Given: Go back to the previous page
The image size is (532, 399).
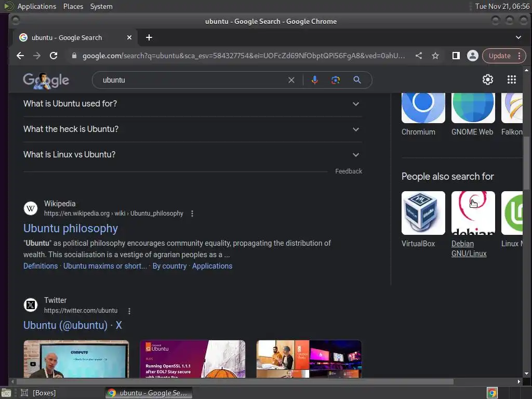Looking at the screenshot, I should click(20, 56).
